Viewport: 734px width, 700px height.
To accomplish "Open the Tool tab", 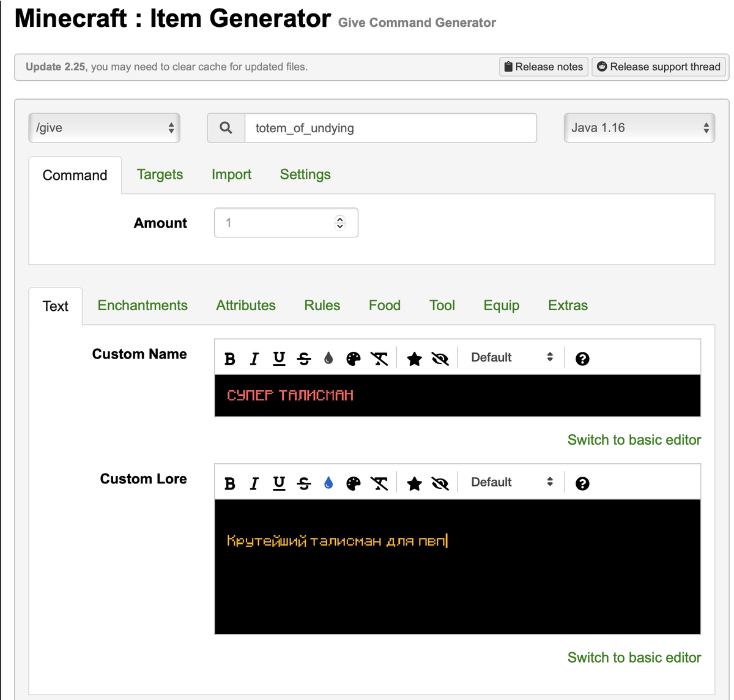I will [x=442, y=305].
